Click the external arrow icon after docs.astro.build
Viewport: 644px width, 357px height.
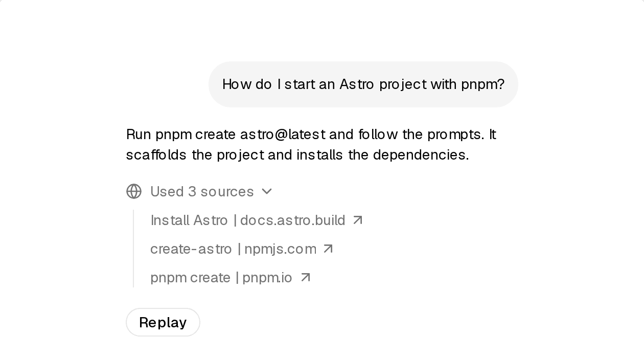pos(358,220)
